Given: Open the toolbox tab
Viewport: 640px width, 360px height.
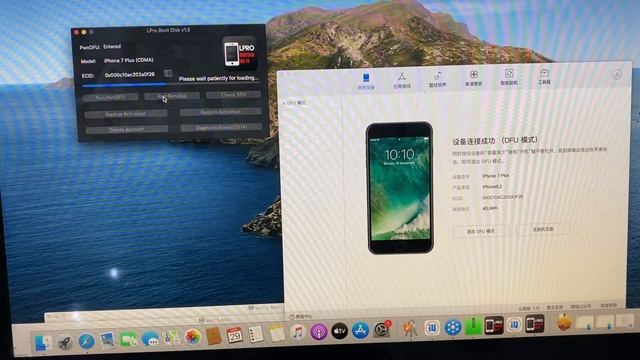Looking at the screenshot, I should pyautogui.click(x=544, y=76).
